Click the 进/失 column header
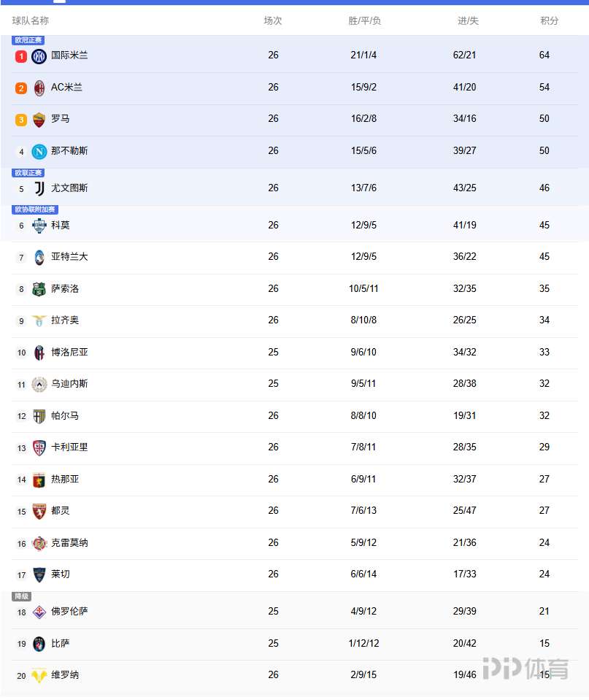The image size is (589, 700). click(x=468, y=20)
